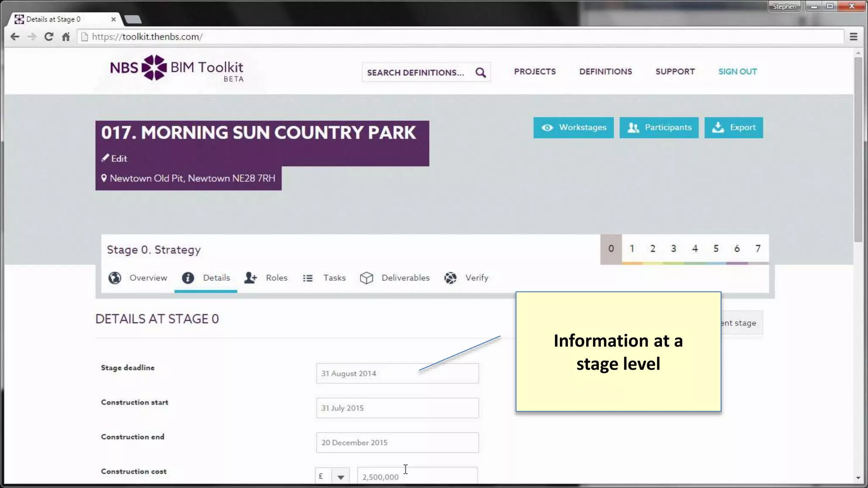Select stage 0 in stage selector
The width and height of the screenshot is (868, 488).
click(611, 249)
